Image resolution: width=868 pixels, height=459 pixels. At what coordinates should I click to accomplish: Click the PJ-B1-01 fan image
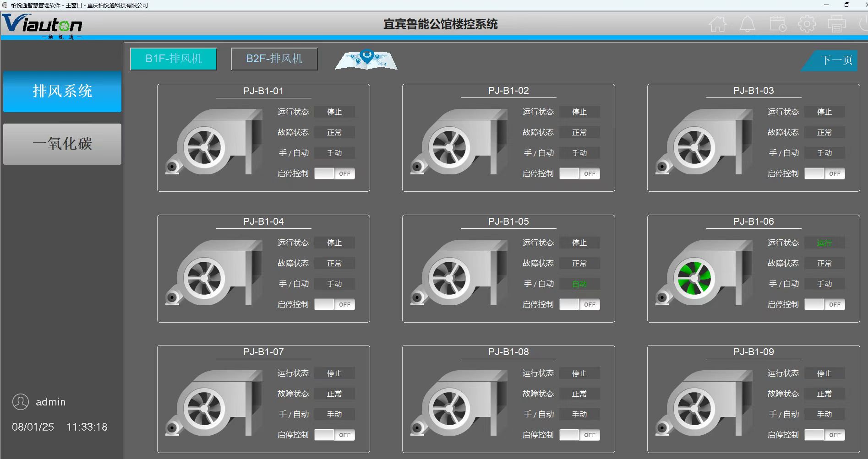coord(214,142)
